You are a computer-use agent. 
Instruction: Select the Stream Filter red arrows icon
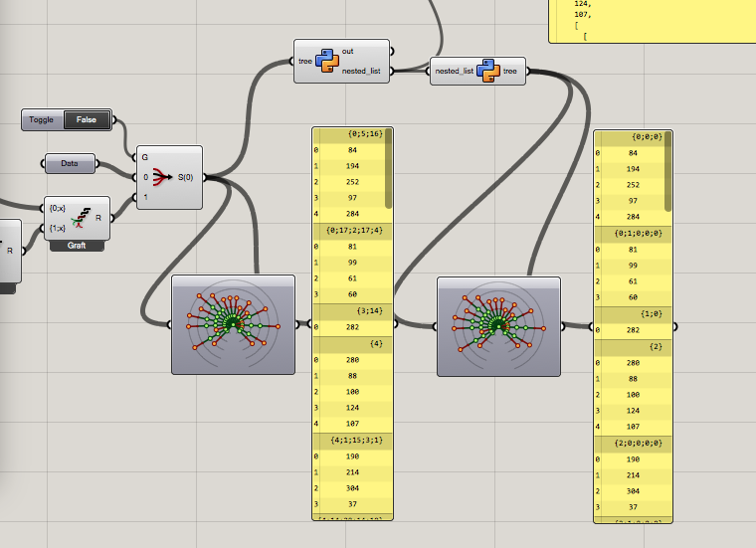click(162, 177)
